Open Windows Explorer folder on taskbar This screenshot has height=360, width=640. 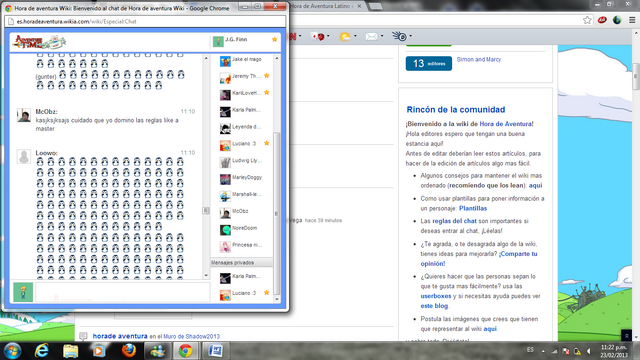click(x=70, y=351)
